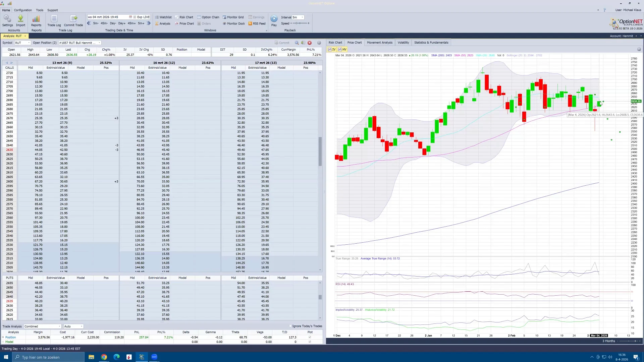
Task: Open the Monitor Grid window
Action: [233, 17]
